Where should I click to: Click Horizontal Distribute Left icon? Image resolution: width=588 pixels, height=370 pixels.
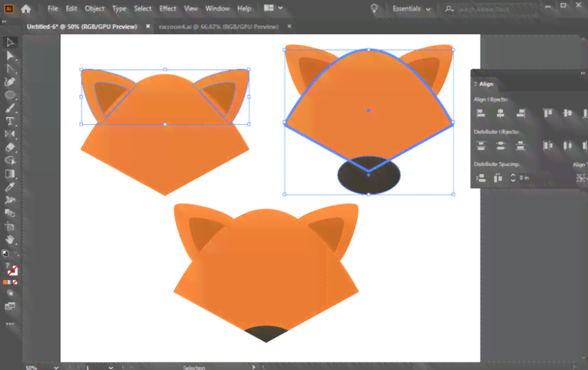[548, 145]
